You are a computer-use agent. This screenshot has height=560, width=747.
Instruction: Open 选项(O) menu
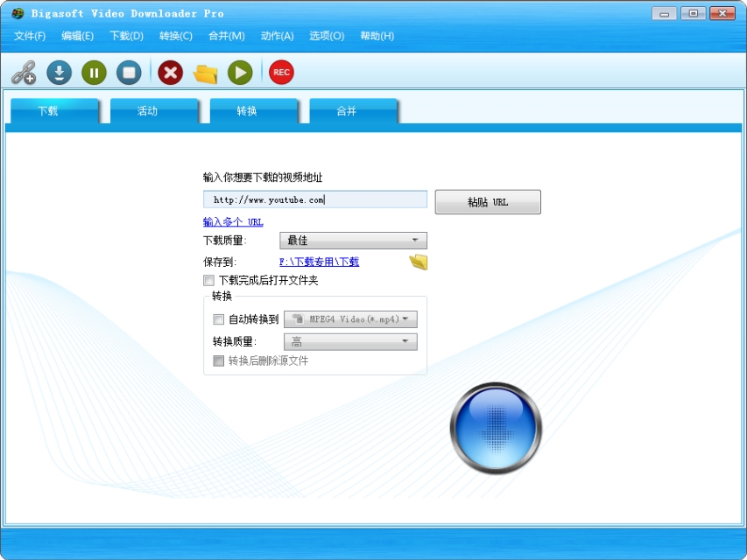(x=327, y=36)
